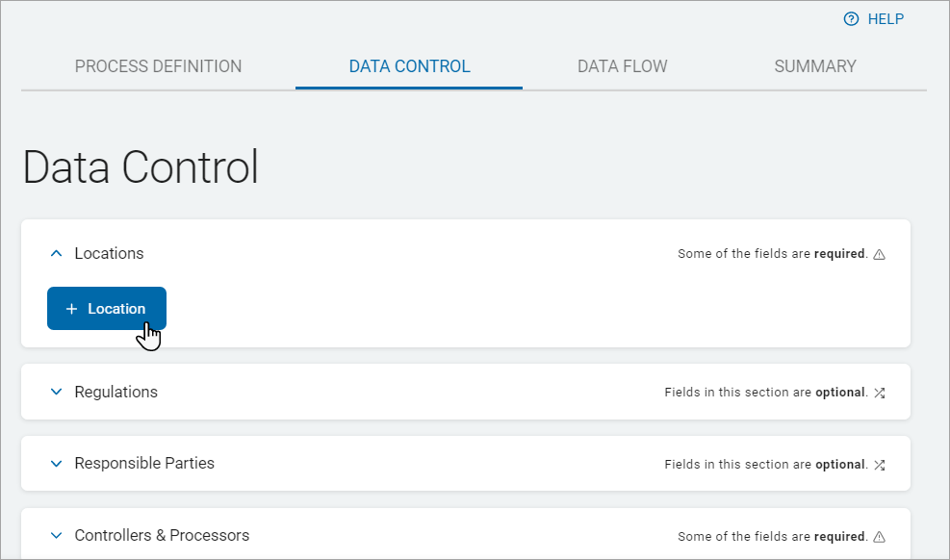The image size is (950, 560).
Task: Open the Data Flow tab
Action: [x=622, y=66]
